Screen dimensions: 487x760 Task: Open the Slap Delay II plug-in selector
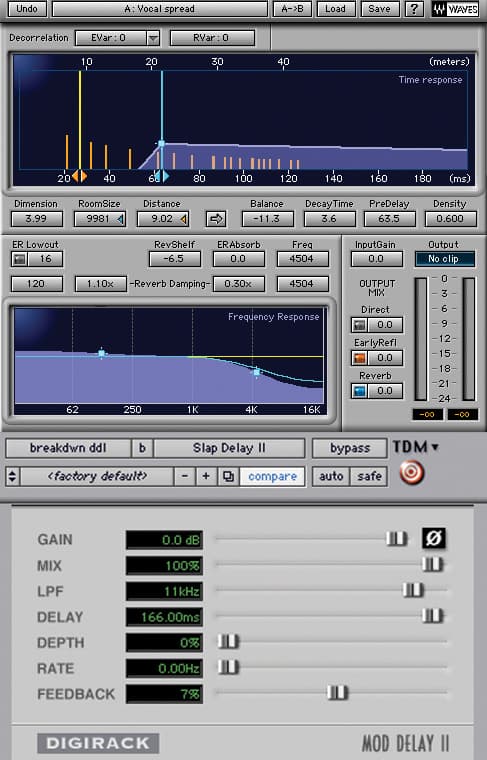coord(229,448)
